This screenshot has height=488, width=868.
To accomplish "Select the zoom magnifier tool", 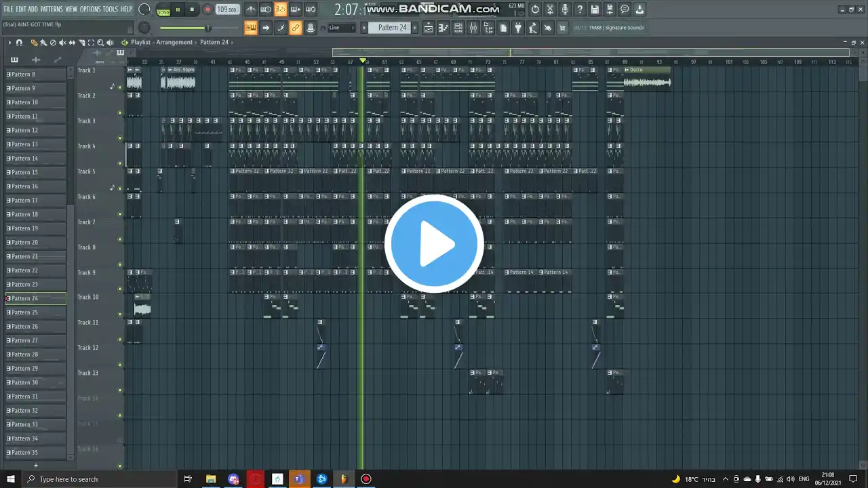I will tap(100, 42).
